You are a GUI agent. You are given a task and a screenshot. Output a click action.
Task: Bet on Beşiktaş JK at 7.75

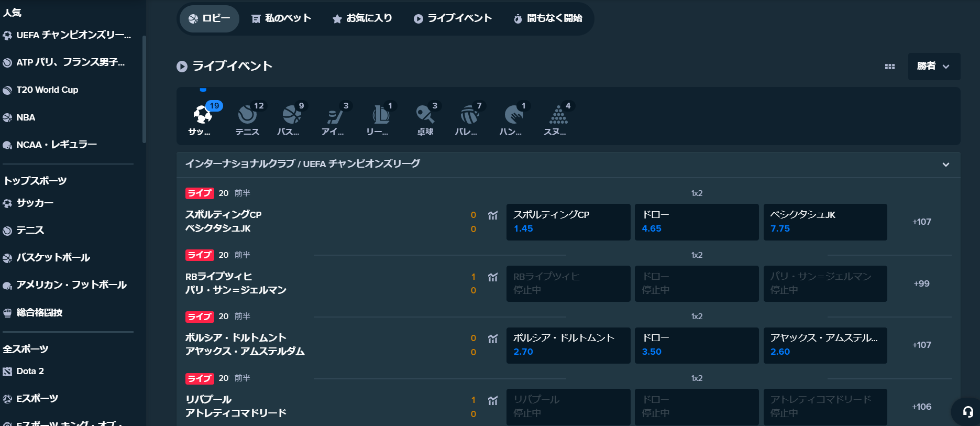[x=825, y=222]
